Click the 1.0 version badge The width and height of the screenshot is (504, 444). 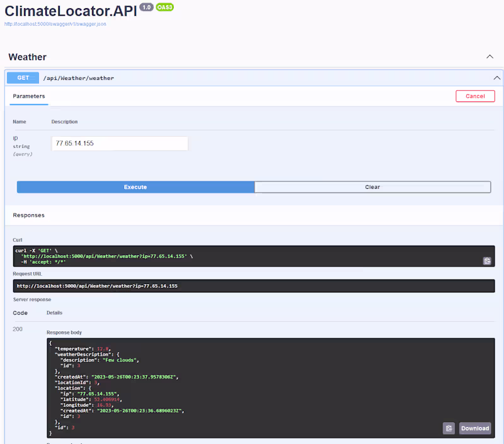tap(146, 7)
